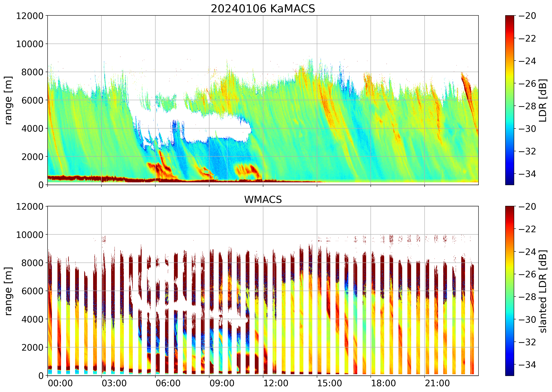Click the top plot's range [m] axis label
This screenshot has width=552, height=392.
[9, 100]
